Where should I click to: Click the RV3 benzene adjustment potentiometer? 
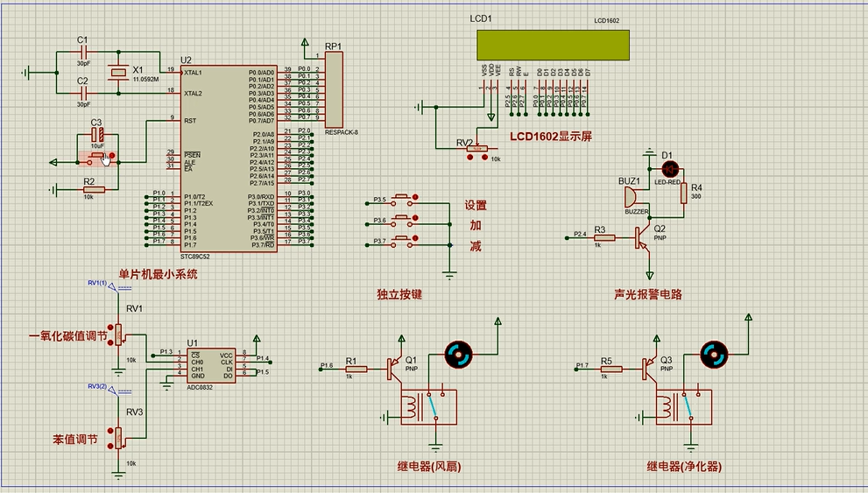[119, 435]
